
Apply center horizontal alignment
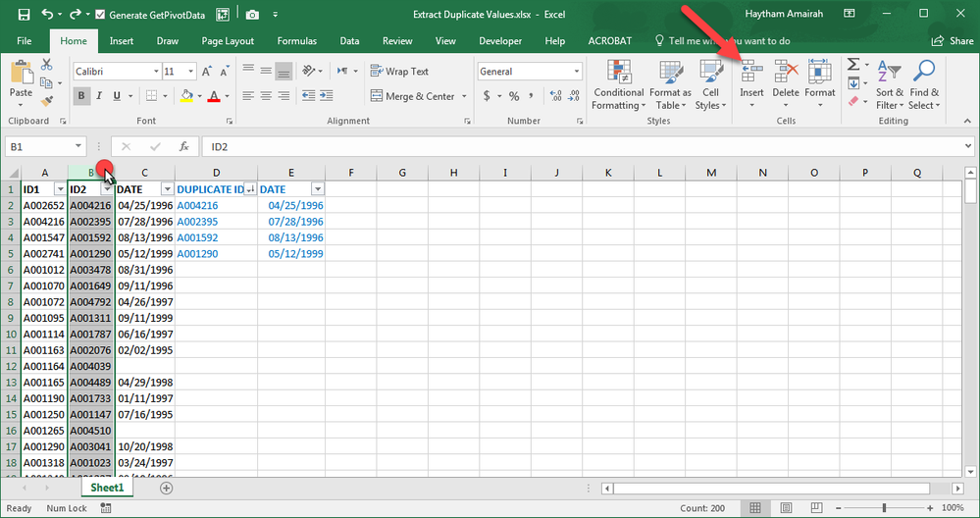click(x=266, y=95)
